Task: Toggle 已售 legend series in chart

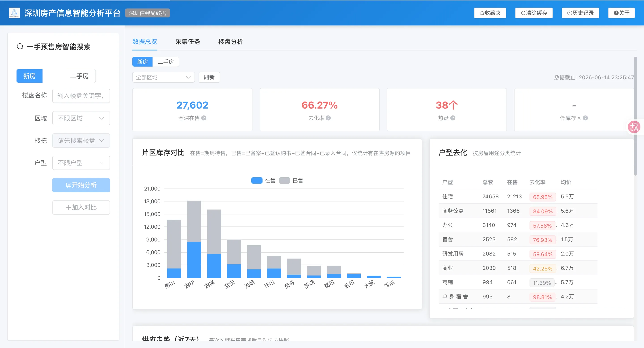Action: (x=291, y=180)
